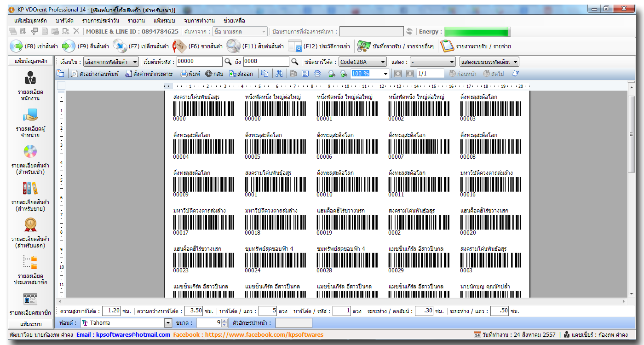Screen dimensions: 644x345
Task: Click the end code field containing 0008
Action: (x=266, y=62)
